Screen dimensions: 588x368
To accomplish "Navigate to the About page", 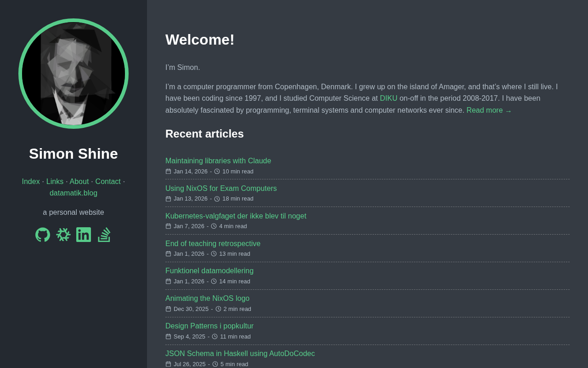I will click(79, 181).
